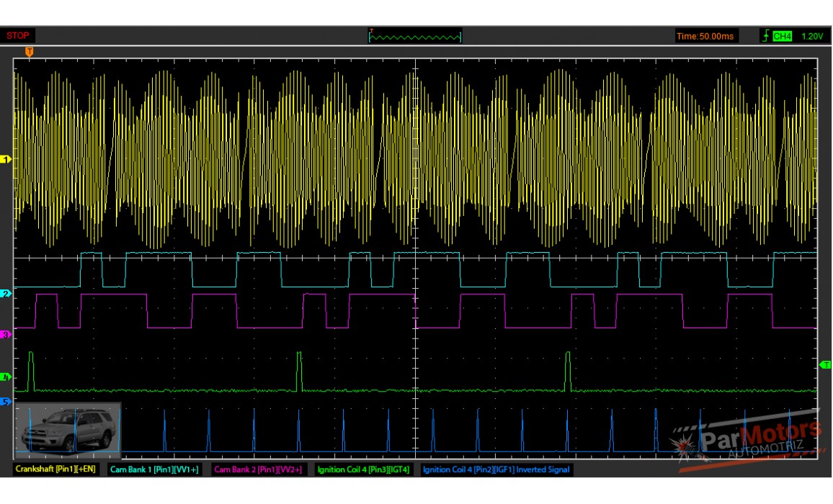Screen dimensions: 833x504
Task: Click the rising edge trigger icon
Action: point(765,36)
